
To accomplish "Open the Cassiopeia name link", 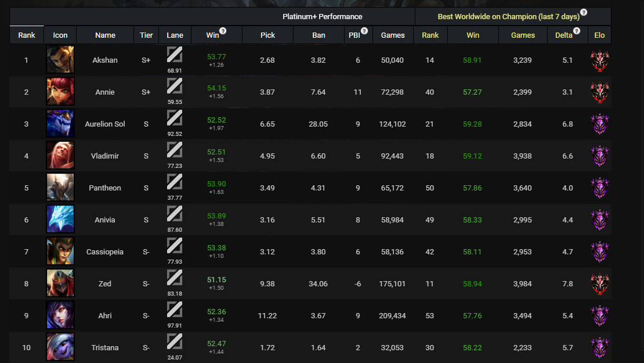I will click(105, 252).
